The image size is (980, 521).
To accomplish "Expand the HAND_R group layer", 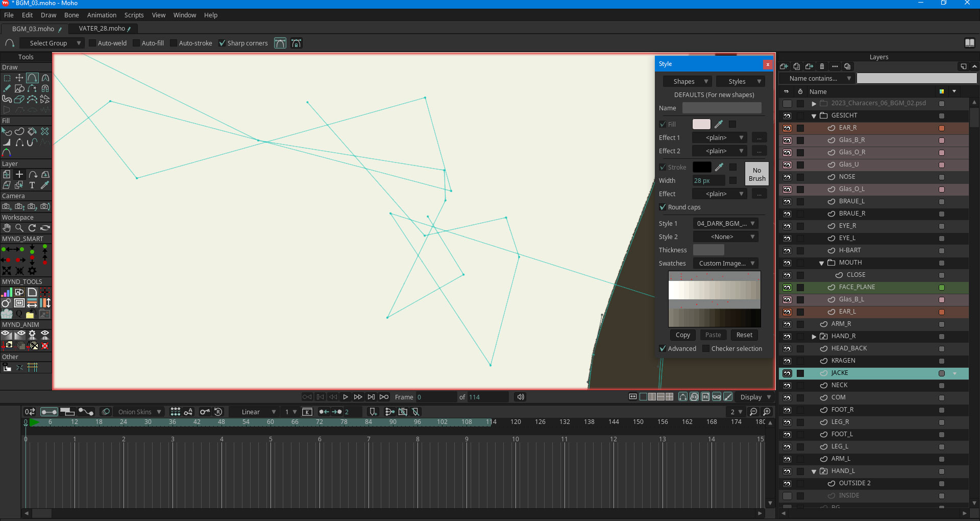I will tap(814, 337).
